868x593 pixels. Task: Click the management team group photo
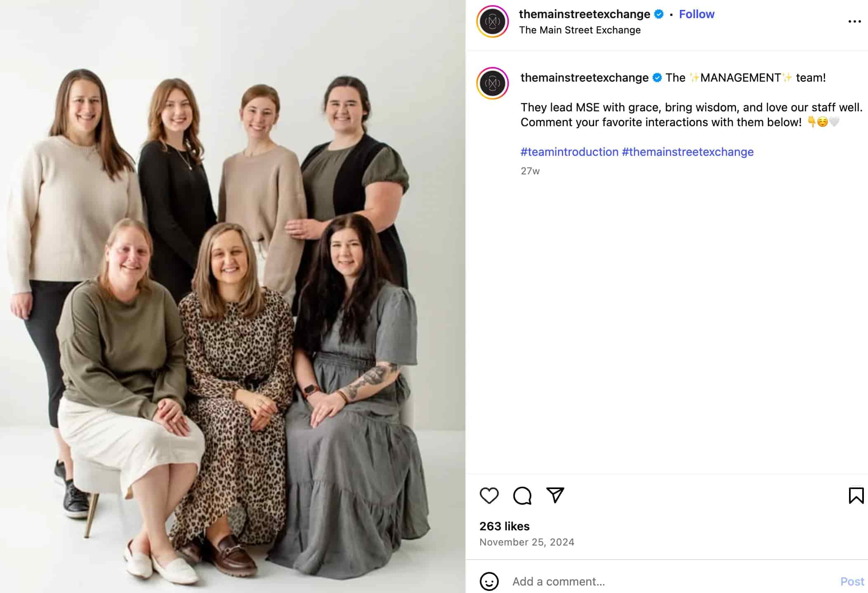click(x=233, y=296)
